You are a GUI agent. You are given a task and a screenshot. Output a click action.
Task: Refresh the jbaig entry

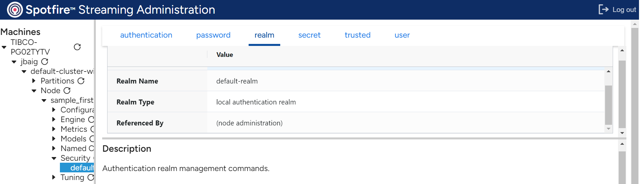point(45,62)
